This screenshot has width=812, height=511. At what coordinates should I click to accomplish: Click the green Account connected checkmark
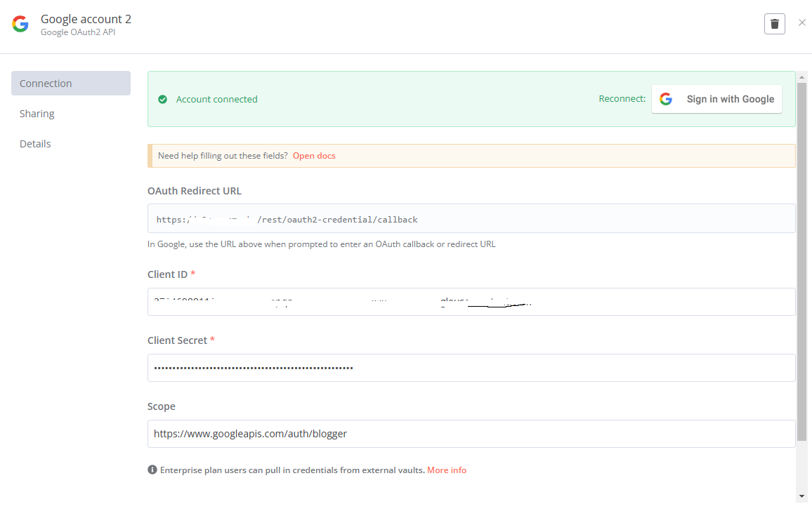[162, 100]
